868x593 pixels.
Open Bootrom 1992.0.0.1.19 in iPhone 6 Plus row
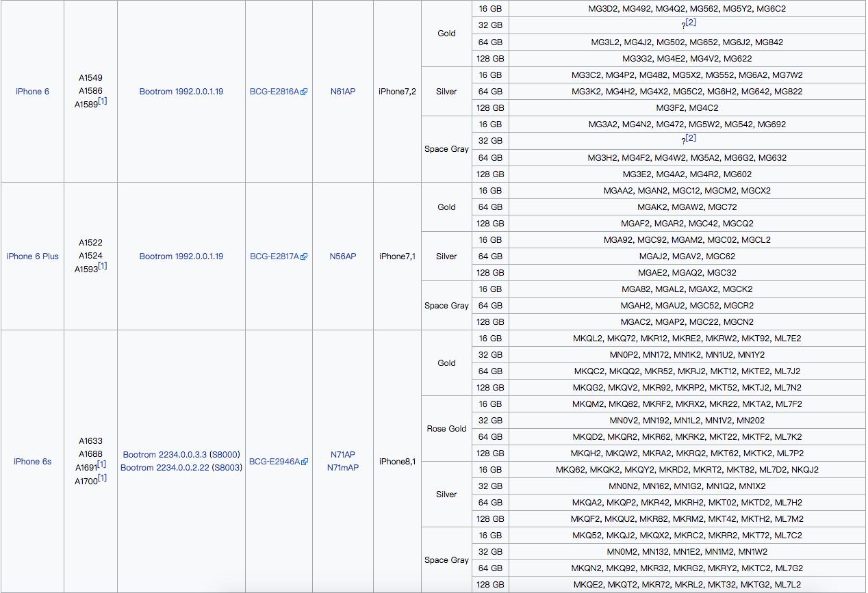tap(181, 256)
